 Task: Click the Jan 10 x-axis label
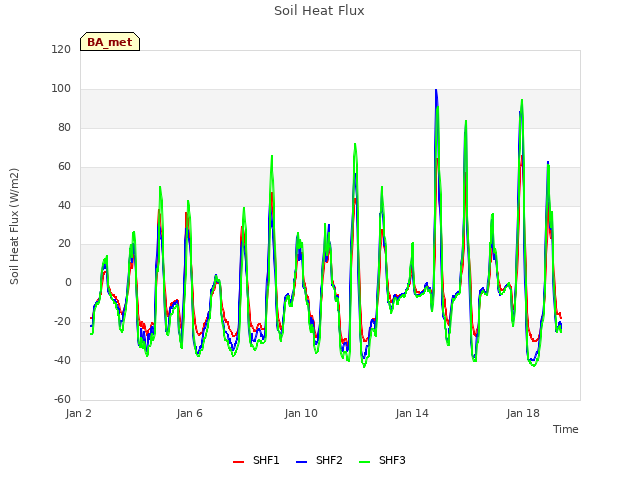tap(301, 413)
